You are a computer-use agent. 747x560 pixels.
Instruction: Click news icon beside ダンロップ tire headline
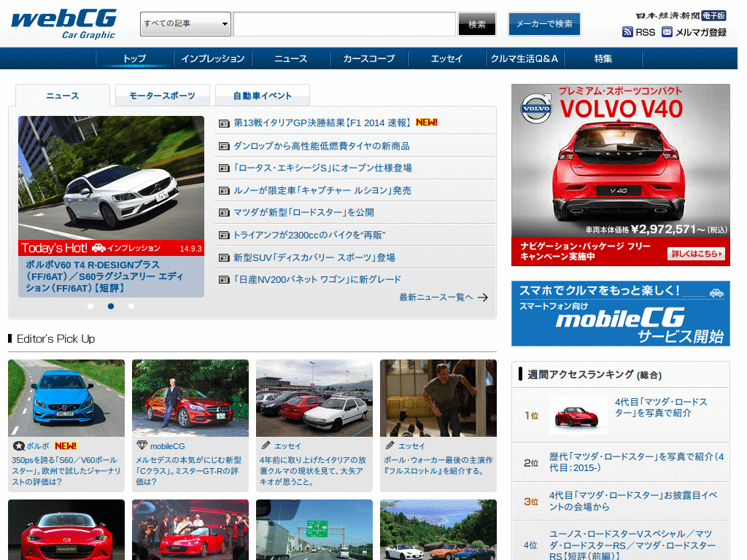(224, 146)
